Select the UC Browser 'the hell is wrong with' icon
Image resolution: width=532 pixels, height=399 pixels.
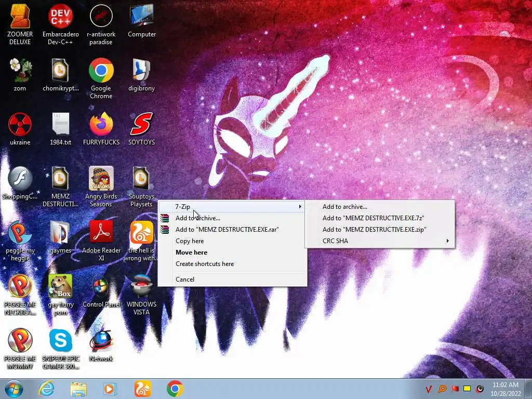point(141,241)
